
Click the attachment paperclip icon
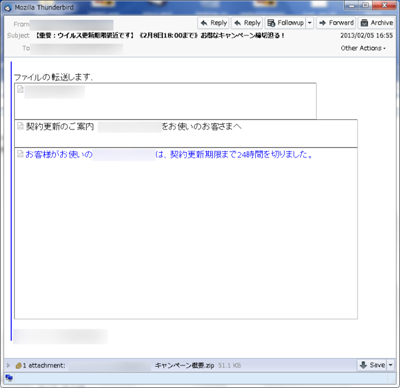18,366
